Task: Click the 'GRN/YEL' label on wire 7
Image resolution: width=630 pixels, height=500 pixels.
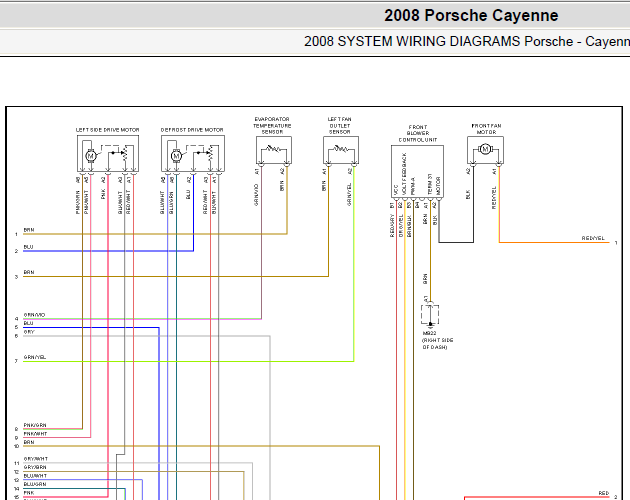Action: (x=35, y=357)
